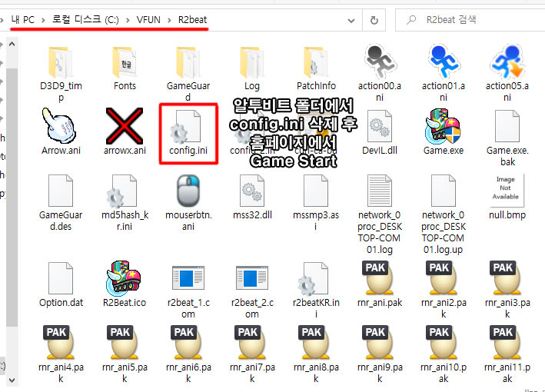Viewport: 545px width, 392px height.
Task: Select the md5hash_kr.ini file
Action: coord(125,203)
